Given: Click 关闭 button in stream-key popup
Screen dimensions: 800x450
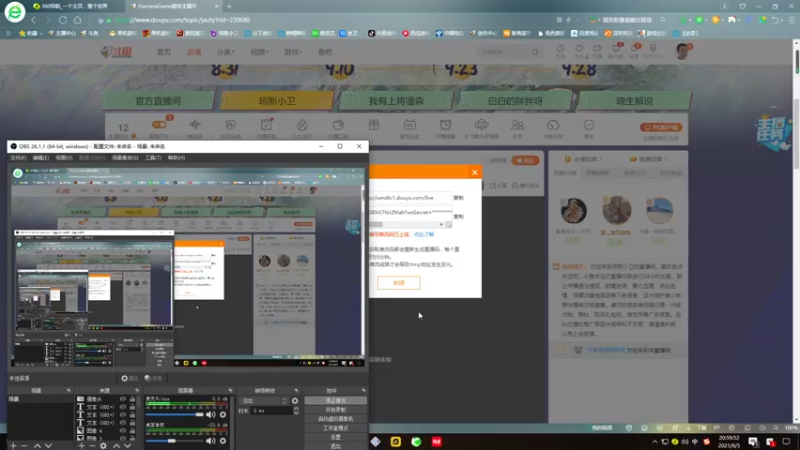Looking at the screenshot, I should point(398,283).
